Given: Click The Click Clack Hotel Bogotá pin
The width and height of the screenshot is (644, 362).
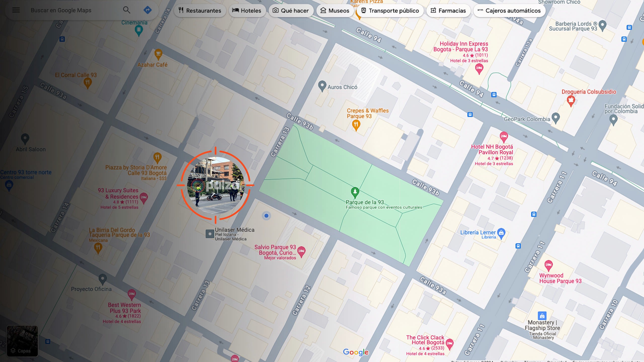Looking at the screenshot, I should pyautogui.click(x=450, y=344).
